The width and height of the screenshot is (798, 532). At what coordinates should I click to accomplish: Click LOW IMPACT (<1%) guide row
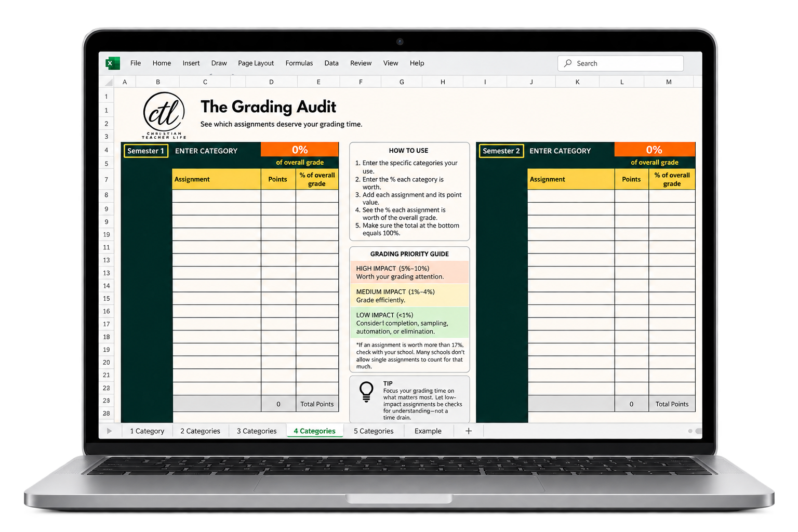tap(409, 323)
